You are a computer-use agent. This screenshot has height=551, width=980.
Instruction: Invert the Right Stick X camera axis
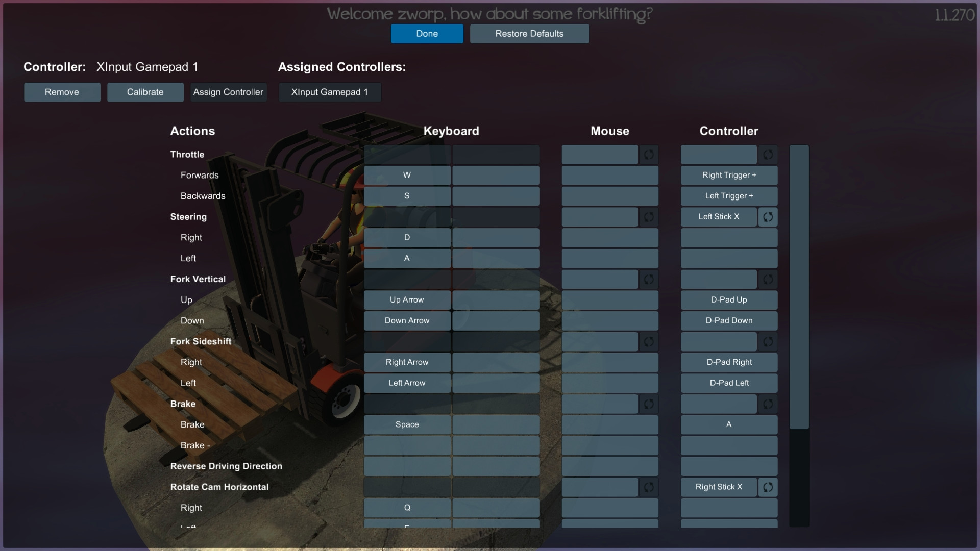768,487
